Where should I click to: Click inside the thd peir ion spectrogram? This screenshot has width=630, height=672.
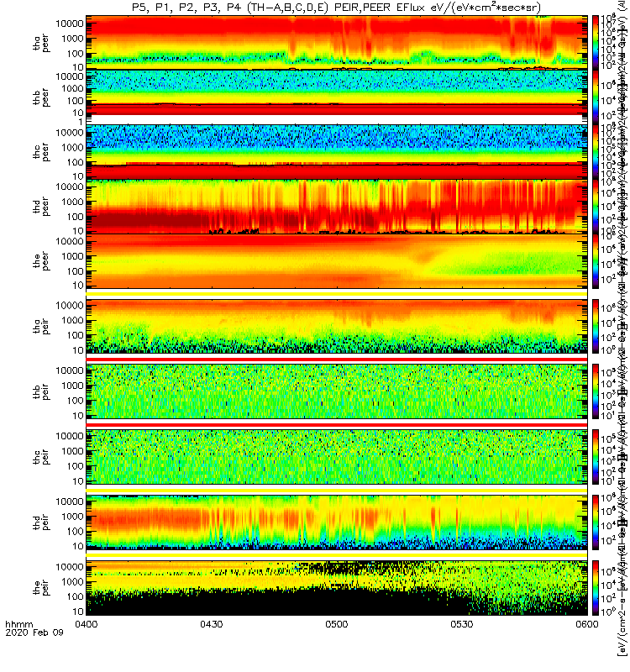pyautogui.click(x=337, y=522)
